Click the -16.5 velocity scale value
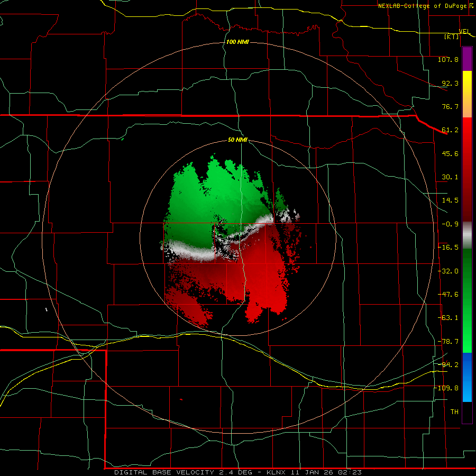This screenshot has height=476, width=476. coord(448,248)
